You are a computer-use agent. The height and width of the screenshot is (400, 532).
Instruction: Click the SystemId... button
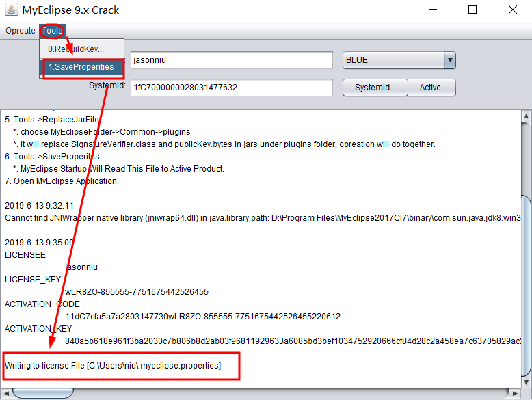(x=375, y=88)
